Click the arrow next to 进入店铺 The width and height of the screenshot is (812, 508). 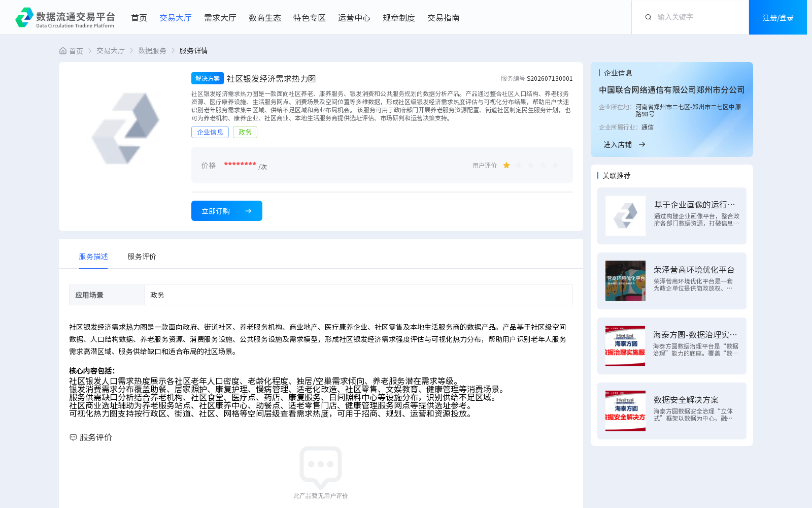(x=642, y=144)
